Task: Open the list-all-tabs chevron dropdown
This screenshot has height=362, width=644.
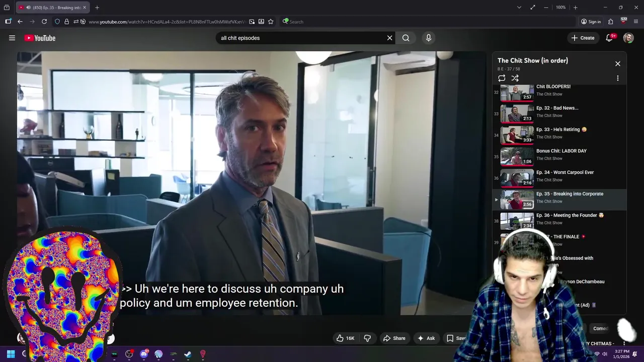Action: pyautogui.click(x=519, y=8)
